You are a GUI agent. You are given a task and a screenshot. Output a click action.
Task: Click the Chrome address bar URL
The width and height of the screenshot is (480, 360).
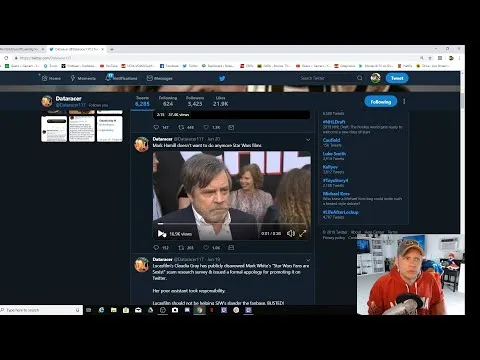pyautogui.click(x=45, y=58)
